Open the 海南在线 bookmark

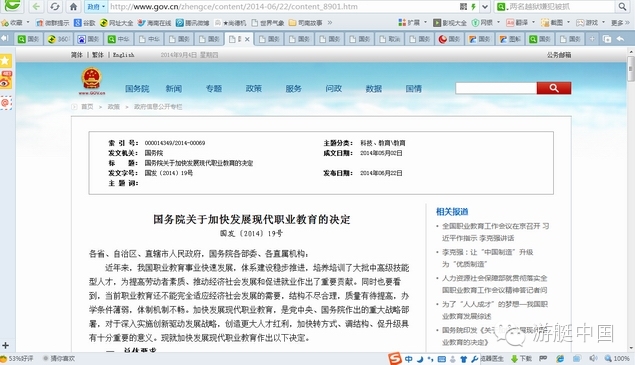[154, 23]
